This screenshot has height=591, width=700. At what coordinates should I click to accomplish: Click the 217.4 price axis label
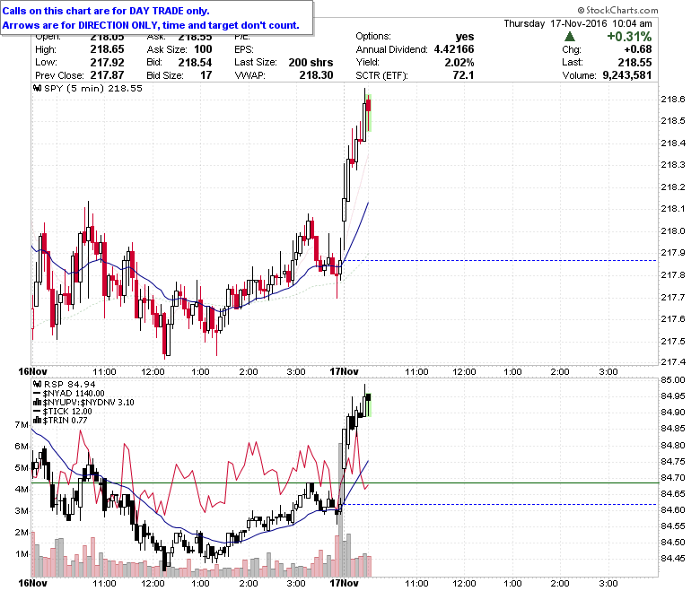pos(673,361)
